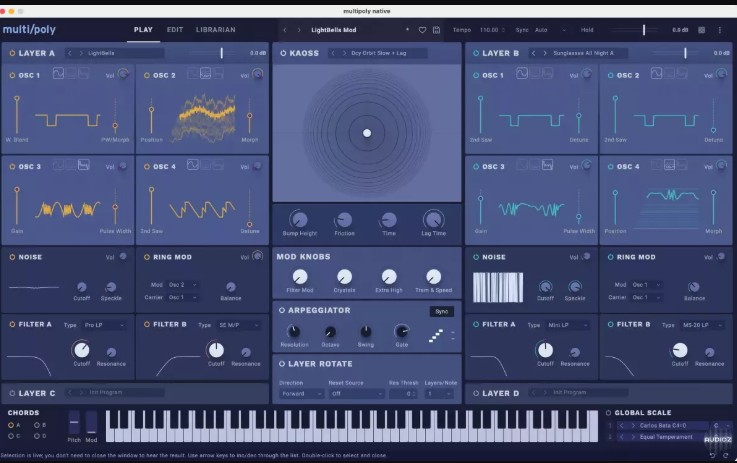Go to next performance in top bar
The width and height of the screenshot is (737, 463).
coord(299,30)
